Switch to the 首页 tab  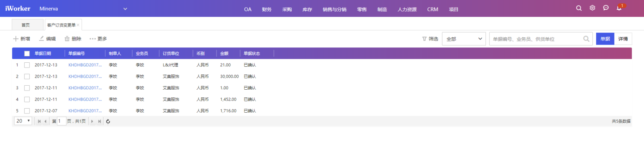tap(27, 25)
